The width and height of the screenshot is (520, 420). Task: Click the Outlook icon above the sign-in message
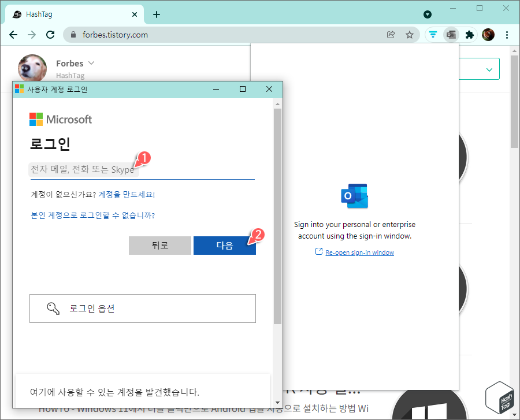point(354,195)
